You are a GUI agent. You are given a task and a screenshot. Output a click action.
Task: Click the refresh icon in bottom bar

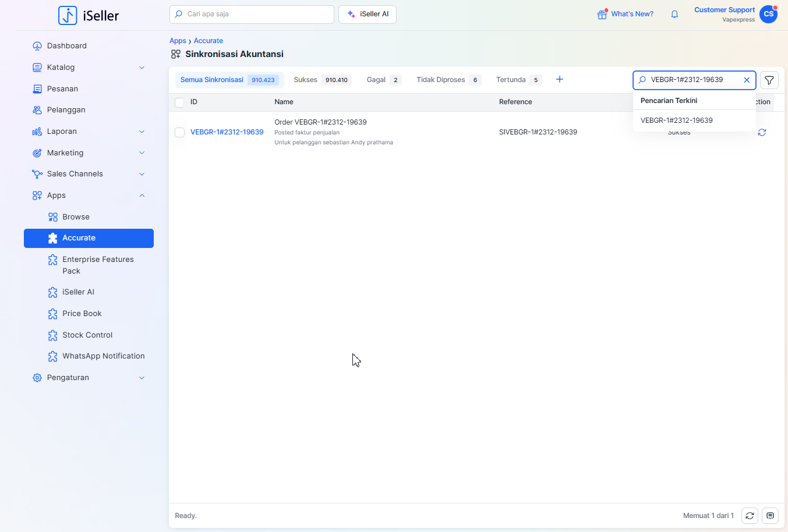pos(750,516)
